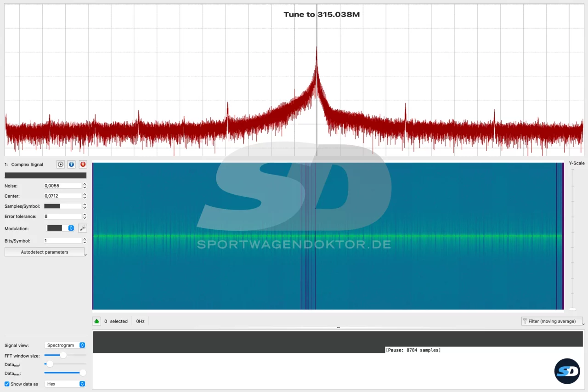This screenshot has width=588, height=392.
Task: Close the Complex Signal with the red X icon
Action: [83, 165]
